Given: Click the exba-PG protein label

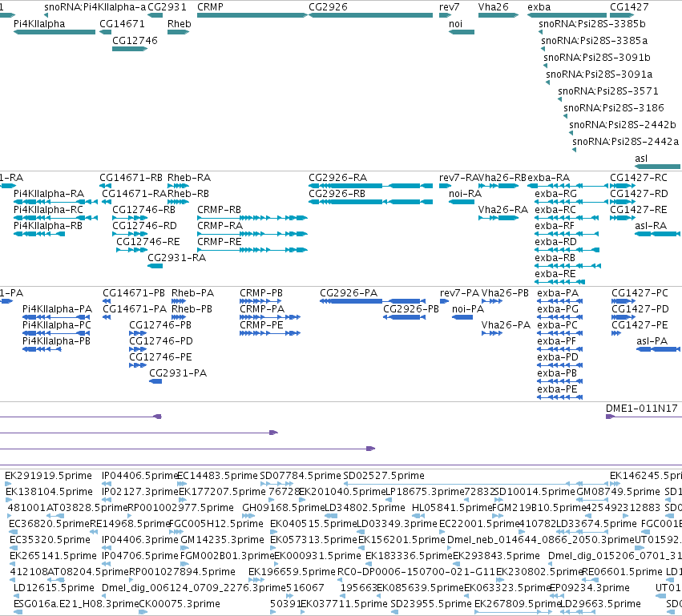Looking at the screenshot, I should click(x=558, y=309).
